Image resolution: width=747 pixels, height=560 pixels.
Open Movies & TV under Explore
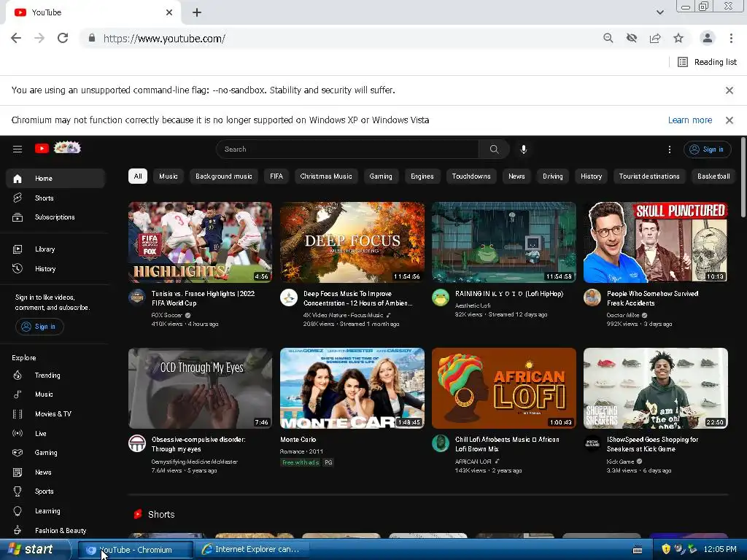(x=55, y=414)
